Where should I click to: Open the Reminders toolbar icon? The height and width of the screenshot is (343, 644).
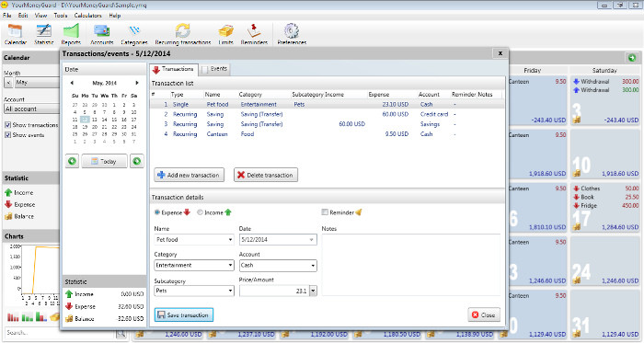coord(254,34)
